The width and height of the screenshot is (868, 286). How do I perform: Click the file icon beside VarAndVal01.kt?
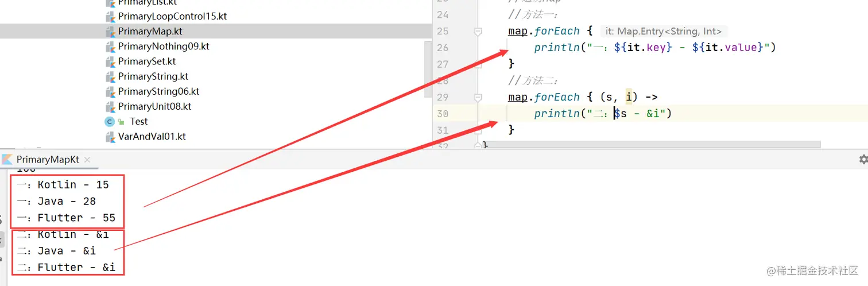(111, 137)
